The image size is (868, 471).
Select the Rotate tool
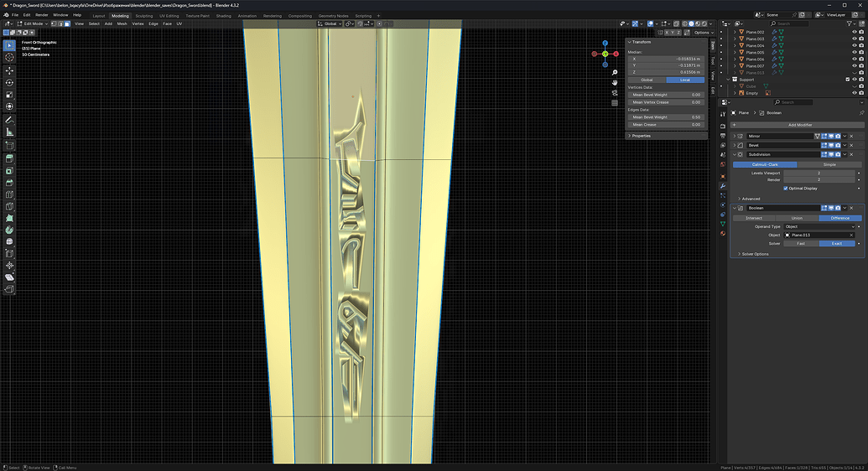coord(9,83)
